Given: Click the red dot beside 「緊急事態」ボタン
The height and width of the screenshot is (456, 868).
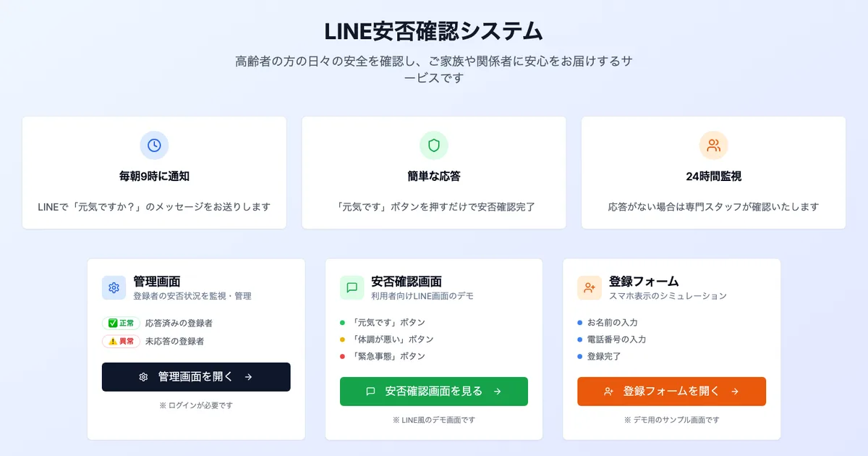Looking at the screenshot, I should (343, 356).
